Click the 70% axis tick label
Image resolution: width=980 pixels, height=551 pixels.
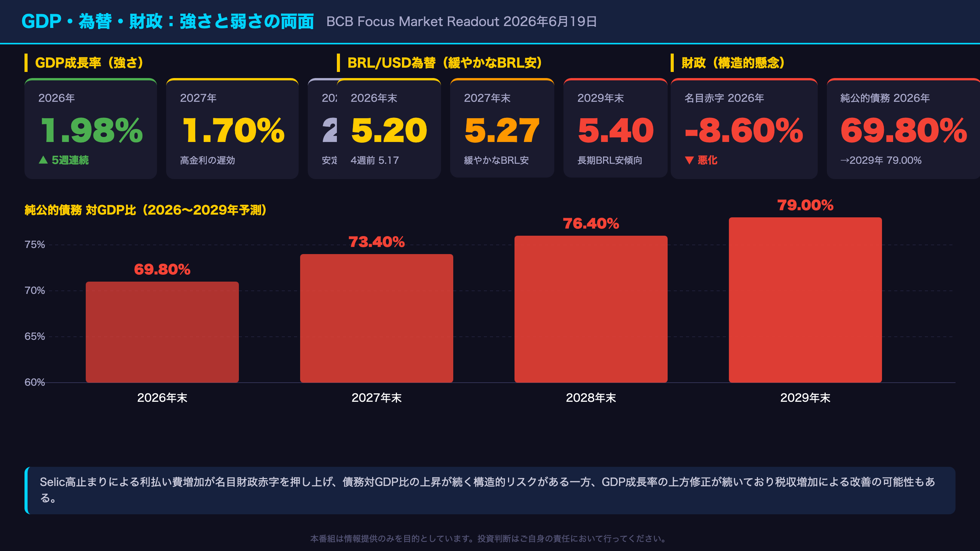[35, 290]
